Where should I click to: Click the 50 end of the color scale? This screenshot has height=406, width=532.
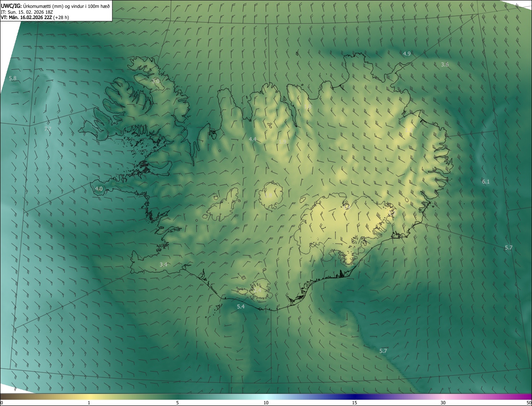coord(529,403)
